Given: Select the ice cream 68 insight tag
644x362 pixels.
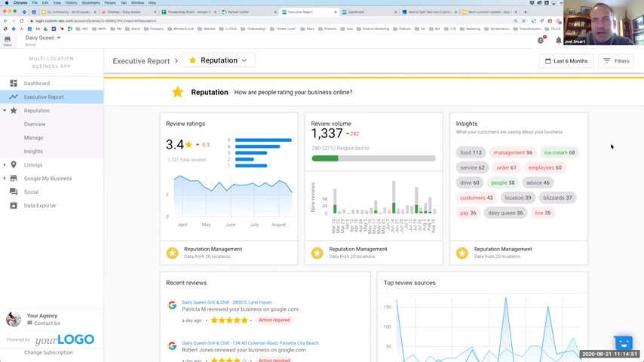Looking at the screenshot, I should pos(560,152).
